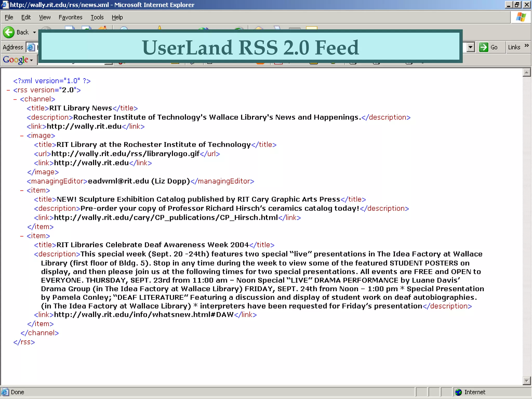Click the 'Pre-order your copy' description text
532x399 pixels.
tap(220, 208)
